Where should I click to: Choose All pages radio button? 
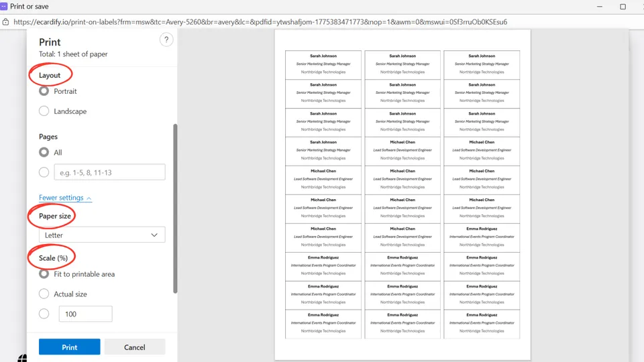point(44,152)
